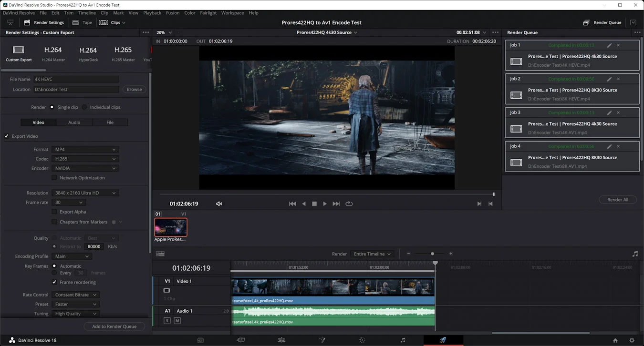Viewport: 644px width, 346px height.
Task: Click the timeline zoom slider handle
Action: (x=432, y=254)
